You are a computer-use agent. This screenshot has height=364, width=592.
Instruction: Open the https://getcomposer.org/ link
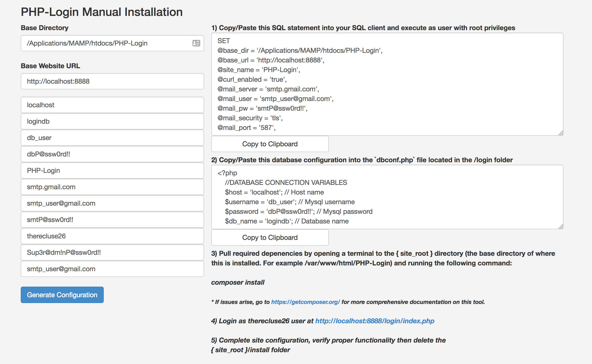point(305,302)
